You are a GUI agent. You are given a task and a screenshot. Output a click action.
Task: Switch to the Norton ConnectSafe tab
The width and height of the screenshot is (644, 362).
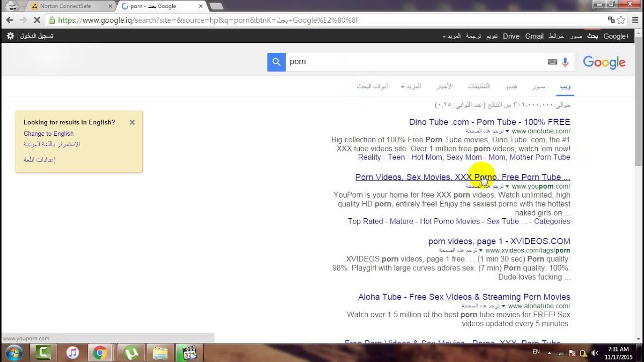pyautogui.click(x=70, y=6)
